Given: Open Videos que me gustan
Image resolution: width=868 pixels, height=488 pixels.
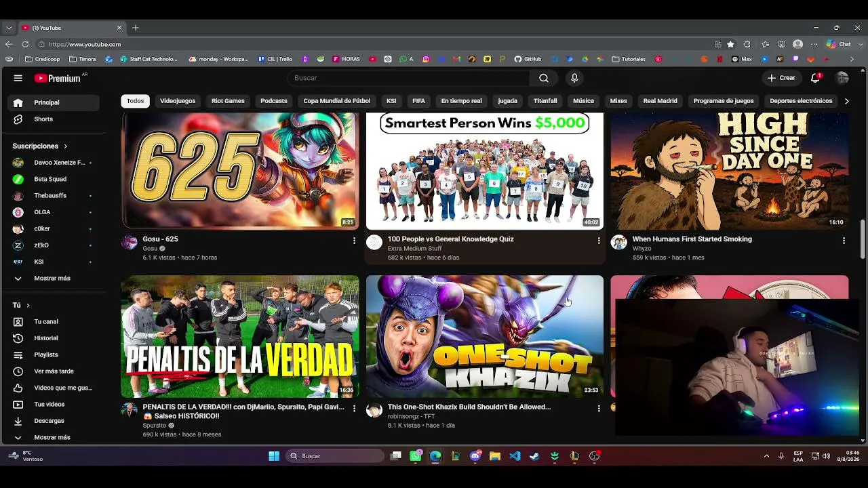Looking at the screenshot, I should [x=54, y=388].
